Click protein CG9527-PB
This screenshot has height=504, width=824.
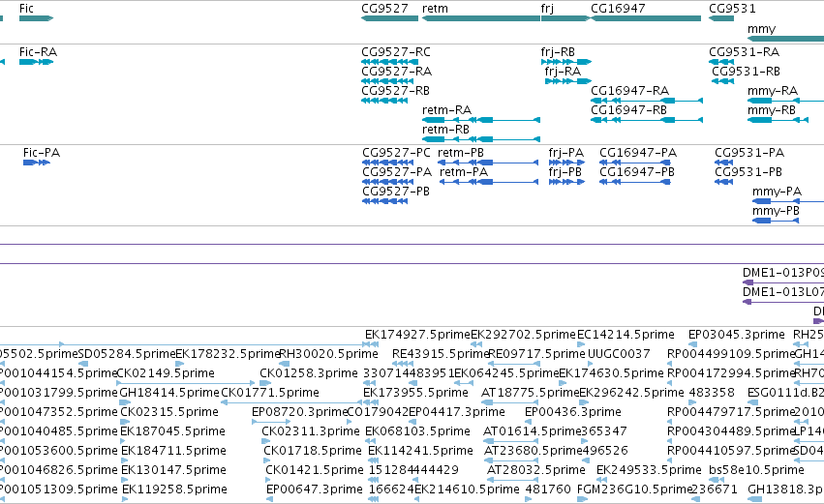point(384,201)
